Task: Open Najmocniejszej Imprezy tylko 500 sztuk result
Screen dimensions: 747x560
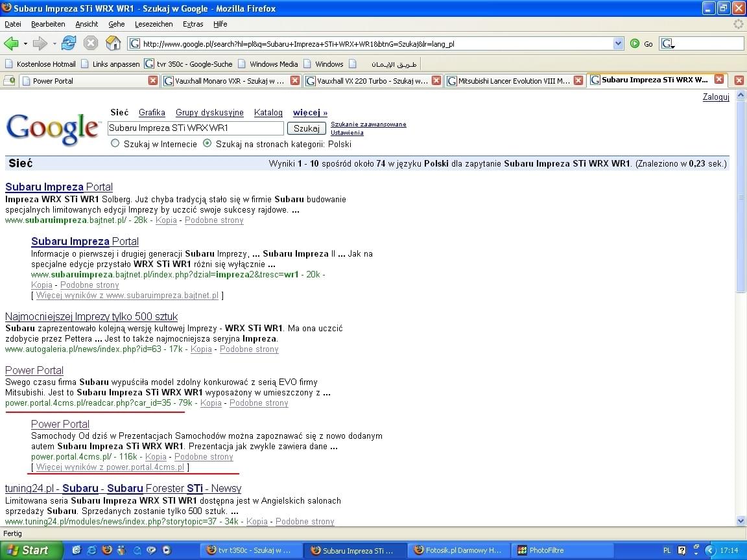Action: (91, 317)
